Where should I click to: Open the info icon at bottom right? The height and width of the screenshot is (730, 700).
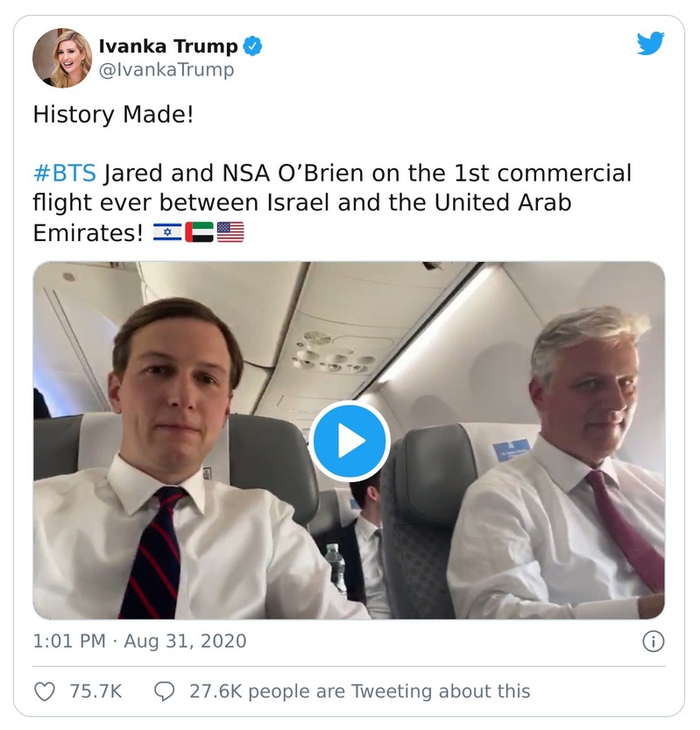coord(652,641)
